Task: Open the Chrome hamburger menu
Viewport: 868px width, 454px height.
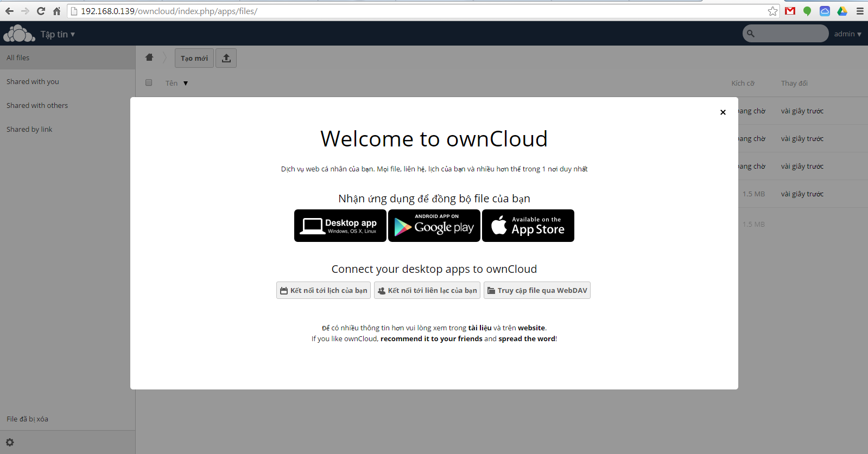Action: tap(860, 11)
